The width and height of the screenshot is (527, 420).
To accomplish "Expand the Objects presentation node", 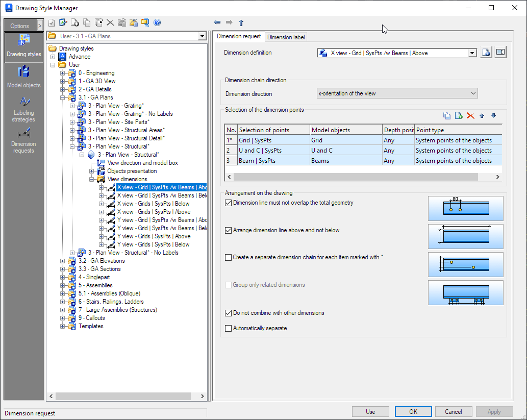I will pos(91,171).
